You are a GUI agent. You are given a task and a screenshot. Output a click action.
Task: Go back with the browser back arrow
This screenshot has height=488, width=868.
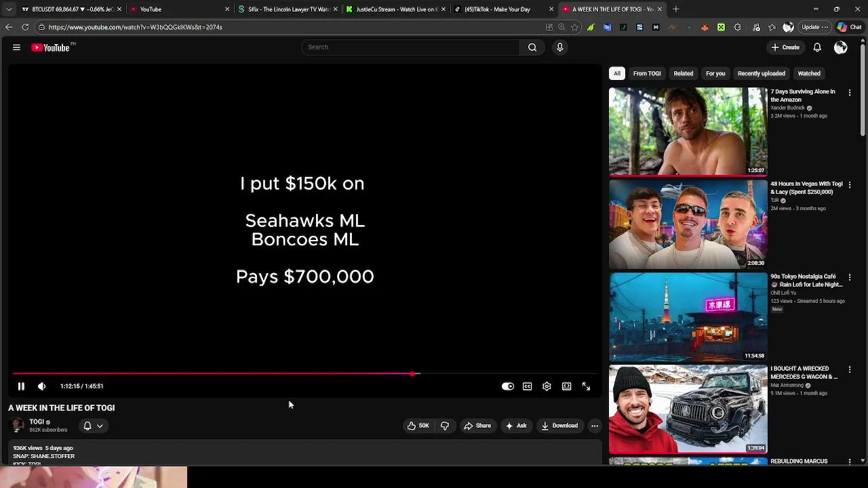pyautogui.click(x=9, y=27)
